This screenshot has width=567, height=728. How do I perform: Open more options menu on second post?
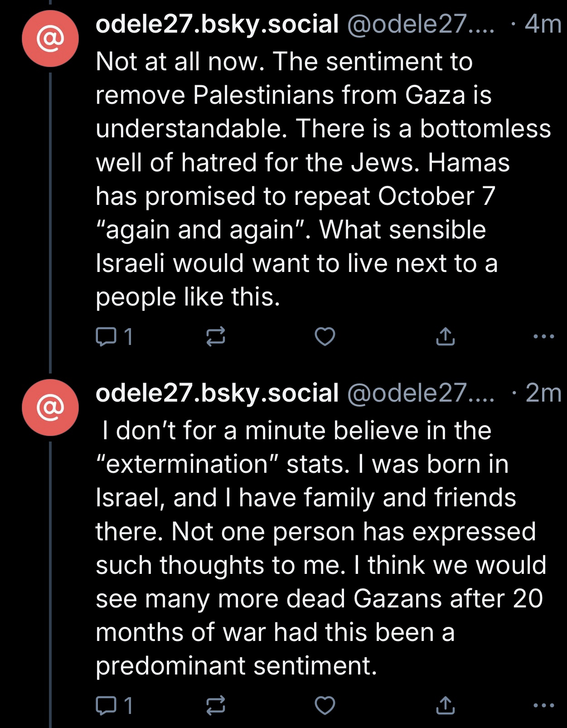(543, 706)
